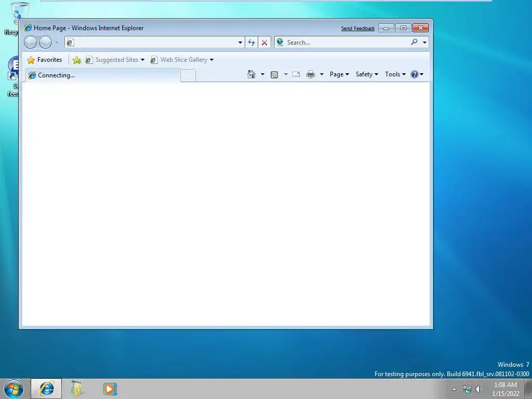
Task: Click the Add to Favorites Bar icon
Action: pos(77,60)
